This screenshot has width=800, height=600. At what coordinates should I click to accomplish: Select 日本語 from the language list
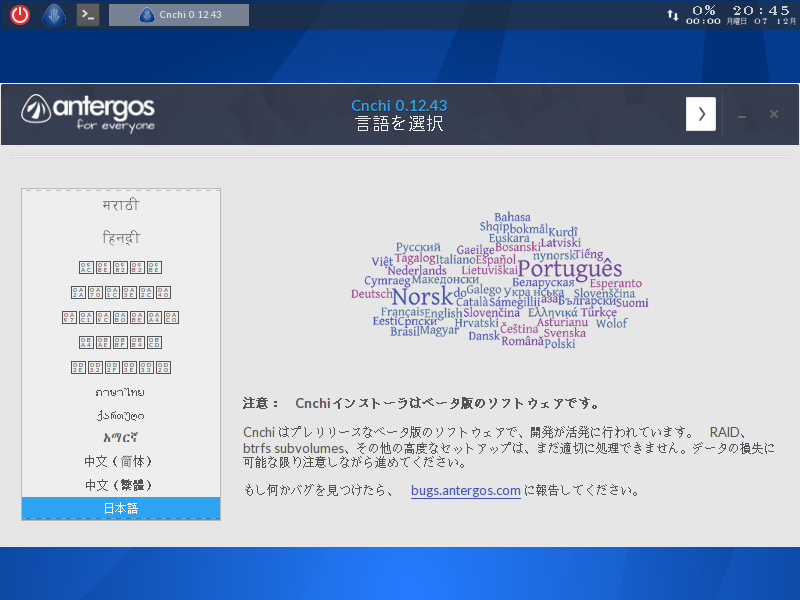pos(120,508)
